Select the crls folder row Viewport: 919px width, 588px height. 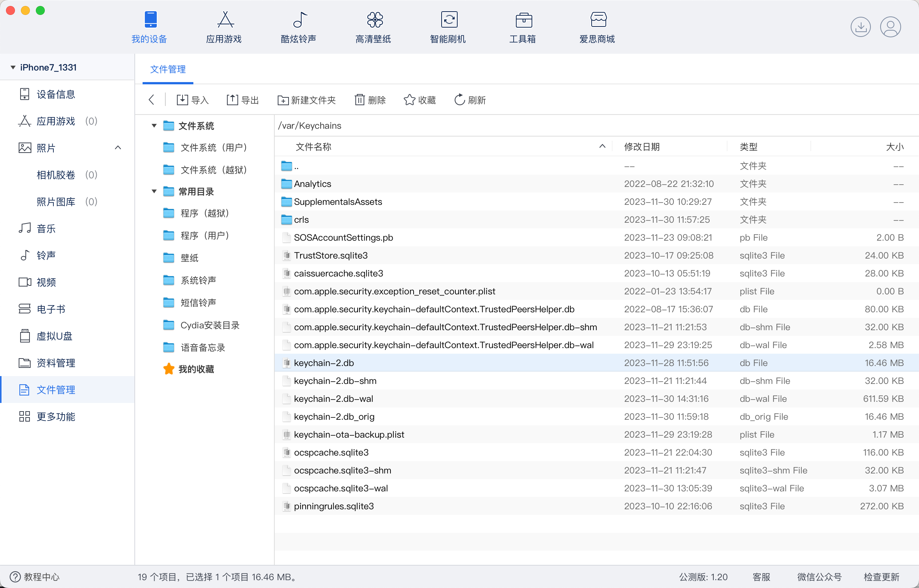[x=596, y=219]
